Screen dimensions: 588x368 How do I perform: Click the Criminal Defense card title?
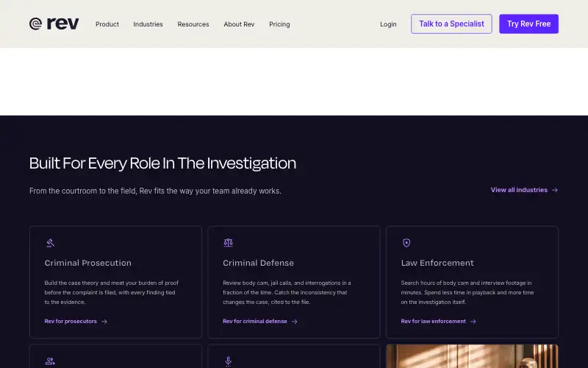point(258,263)
